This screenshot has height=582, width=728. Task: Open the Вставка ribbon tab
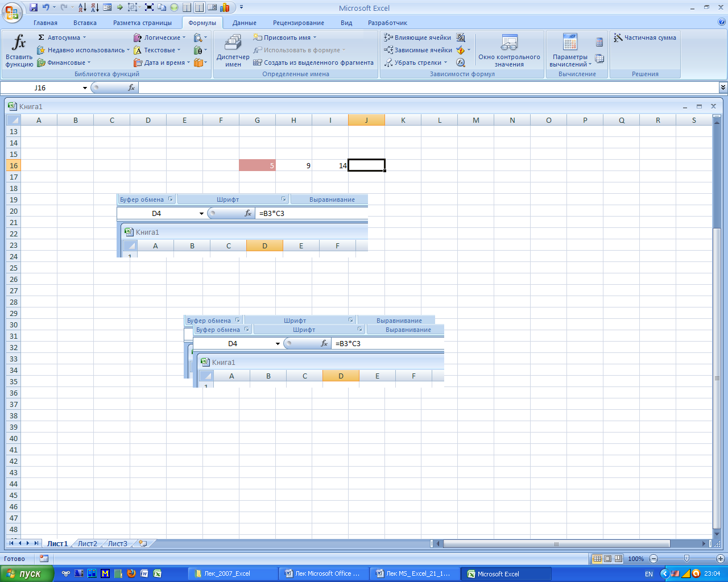click(85, 23)
